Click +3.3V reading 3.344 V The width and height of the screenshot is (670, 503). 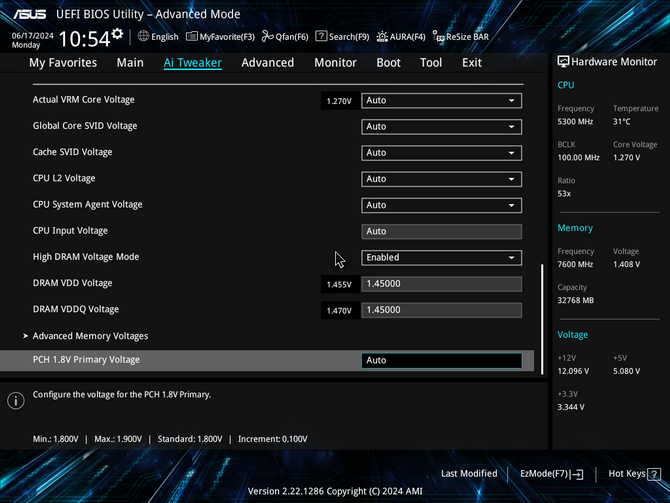point(571,407)
